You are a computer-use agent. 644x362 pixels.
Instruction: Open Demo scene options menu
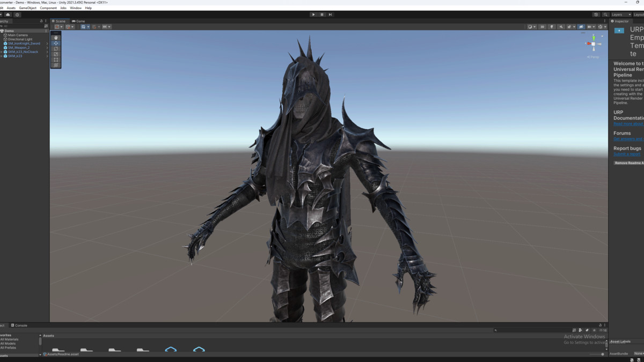[47, 31]
